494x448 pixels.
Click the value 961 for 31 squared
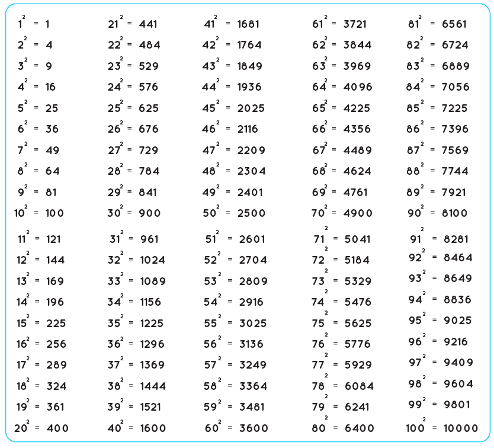pyautogui.click(x=149, y=239)
